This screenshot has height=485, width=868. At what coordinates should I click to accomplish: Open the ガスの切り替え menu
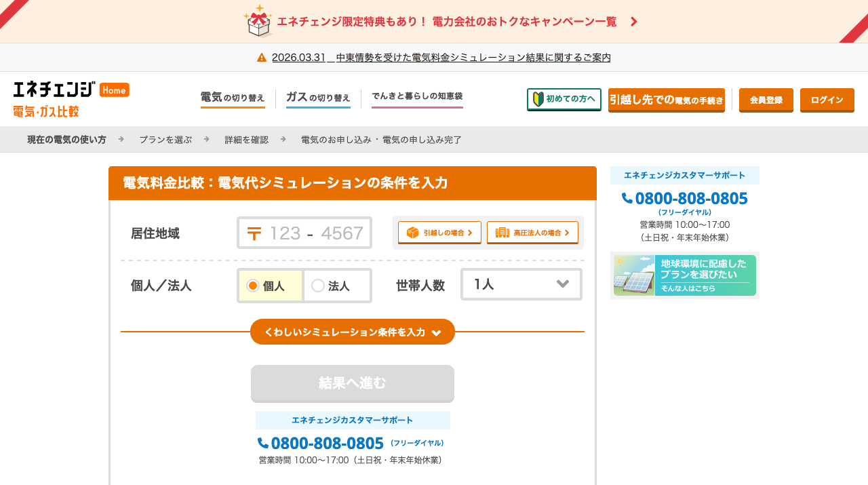tap(318, 98)
